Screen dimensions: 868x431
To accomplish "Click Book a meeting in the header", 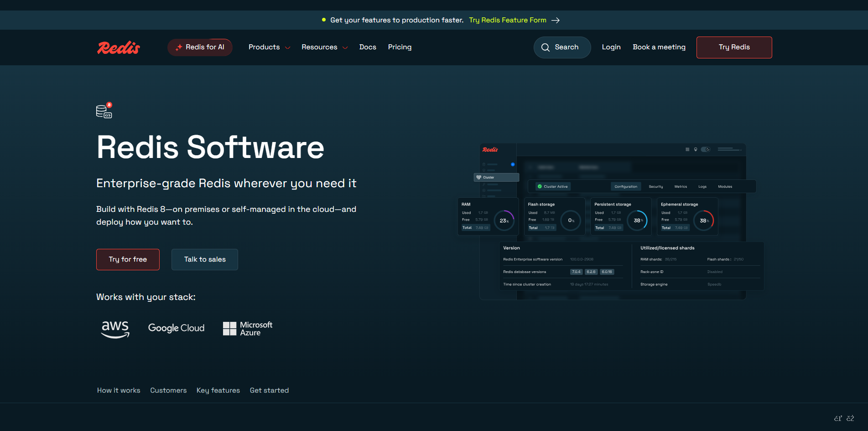I will point(659,47).
